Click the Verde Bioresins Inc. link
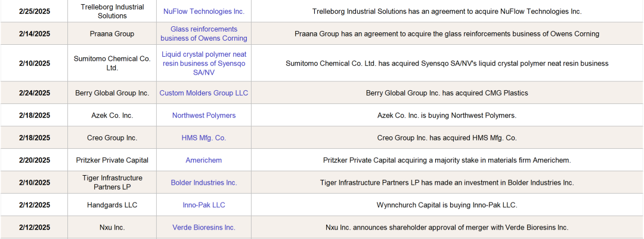The image size is (644, 239). pyautogui.click(x=203, y=227)
